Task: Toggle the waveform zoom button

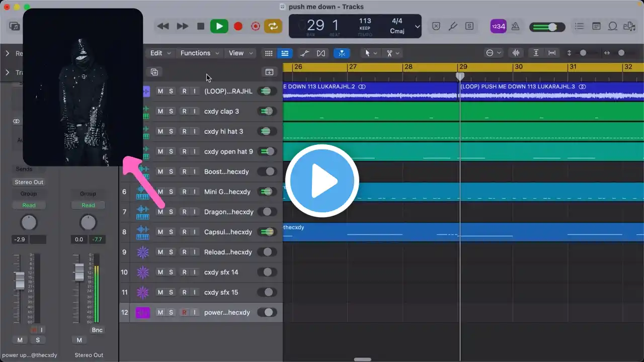Action: pos(516,53)
